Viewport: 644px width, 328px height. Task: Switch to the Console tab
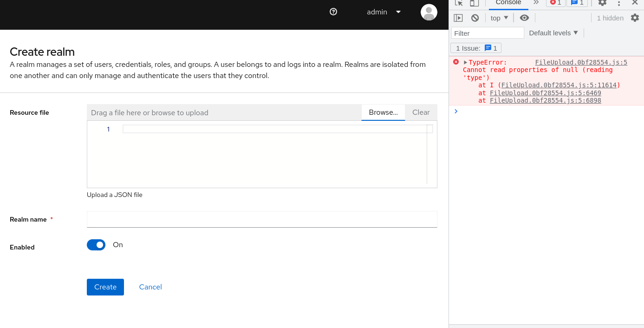tap(508, 3)
